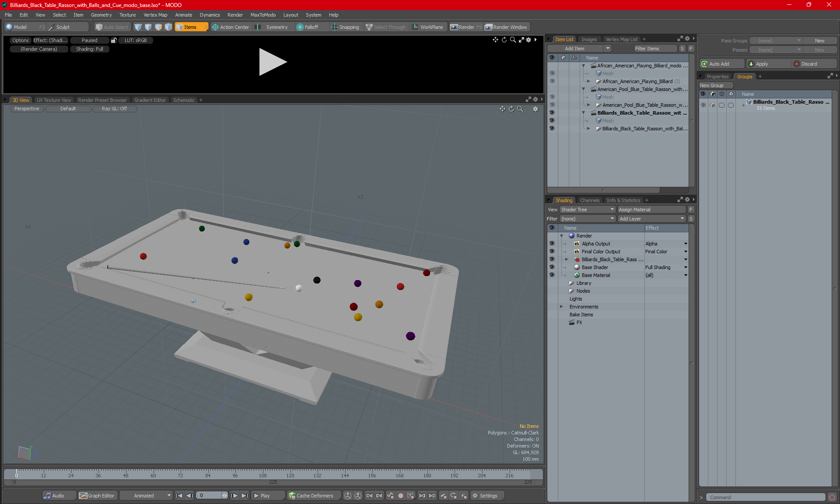840x504 pixels.
Task: Open the Graph Editor
Action: click(x=97, y=496)
